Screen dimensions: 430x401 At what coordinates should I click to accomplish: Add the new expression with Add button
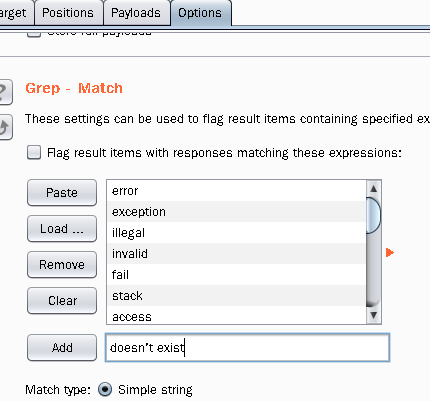tap(62, 348)
